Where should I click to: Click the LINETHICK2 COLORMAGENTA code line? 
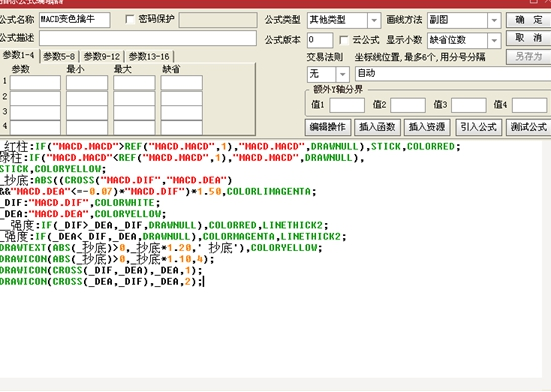173,236
